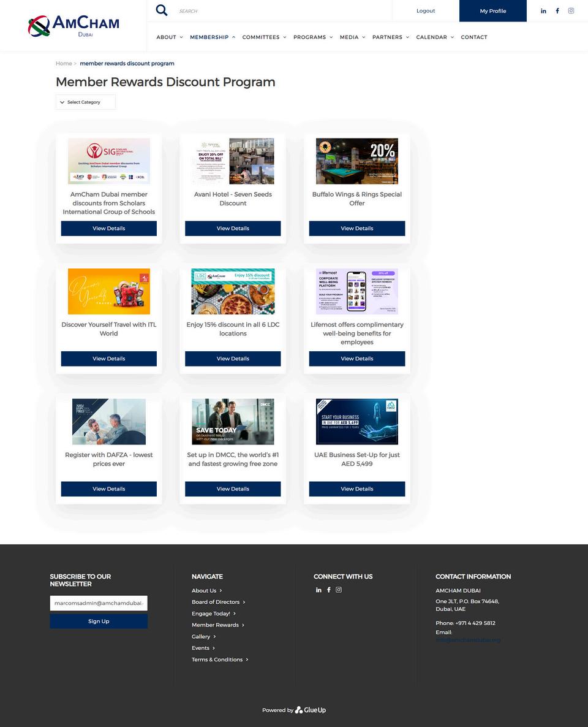The width and height of the screenshot is (588, 727).
Task: Open the Lifemost platform banner image
Action: pos(357,291)
